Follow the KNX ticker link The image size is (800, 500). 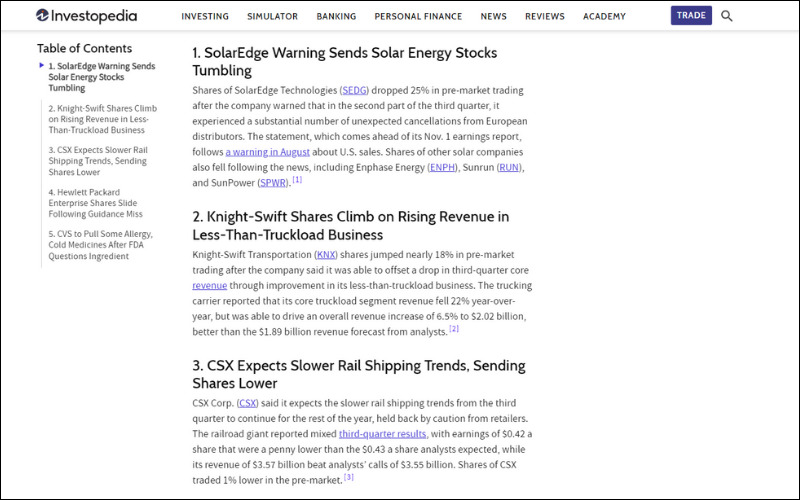coord(326,255)
